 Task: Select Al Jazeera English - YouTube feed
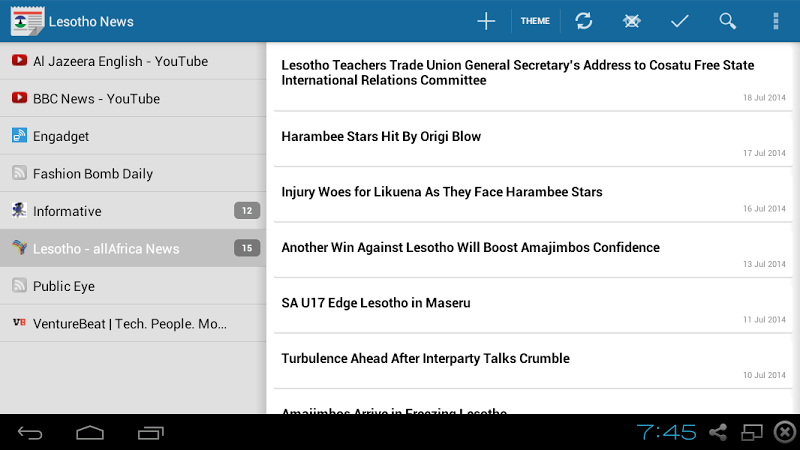pyautogui.click(x=120, y=61)
